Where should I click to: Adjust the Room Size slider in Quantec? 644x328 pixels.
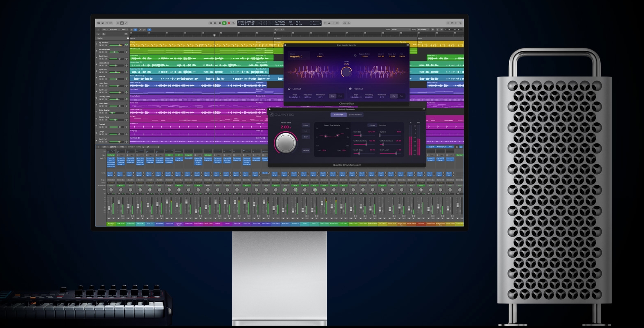(364, 135)
